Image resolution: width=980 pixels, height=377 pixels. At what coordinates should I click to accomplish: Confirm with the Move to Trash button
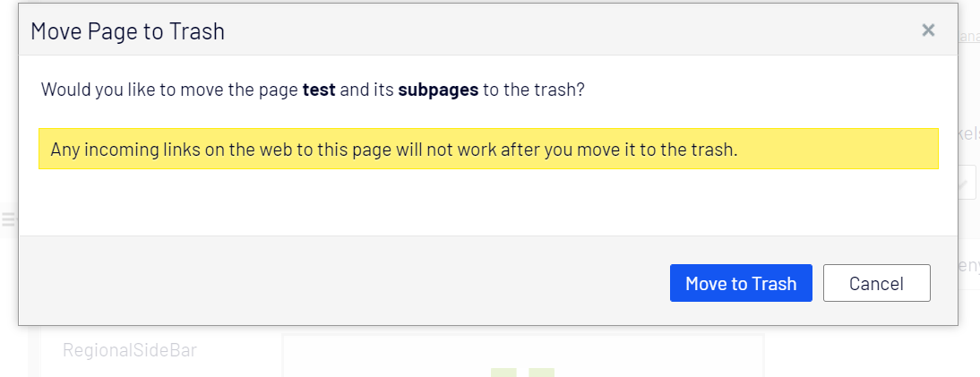(740, 283)
